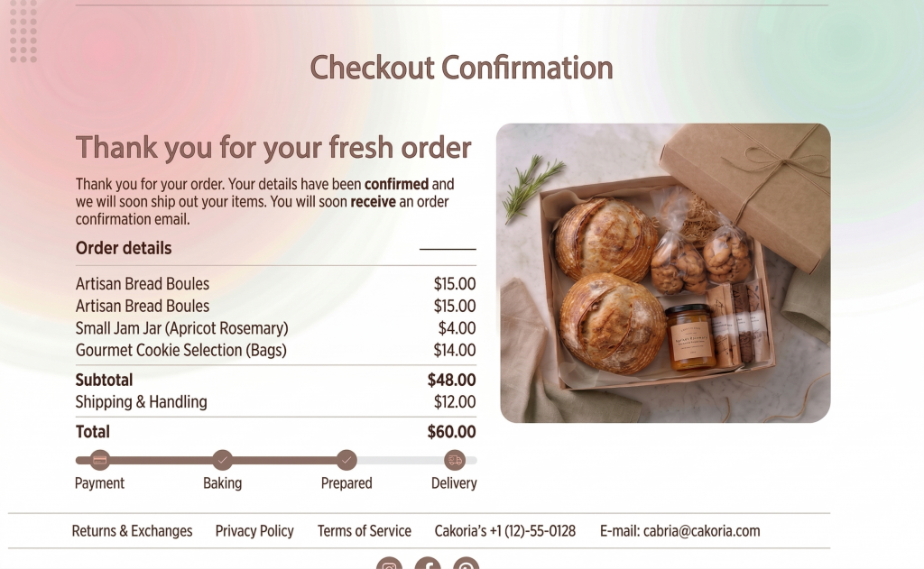Open the Facebook social icon

(428, 564)
